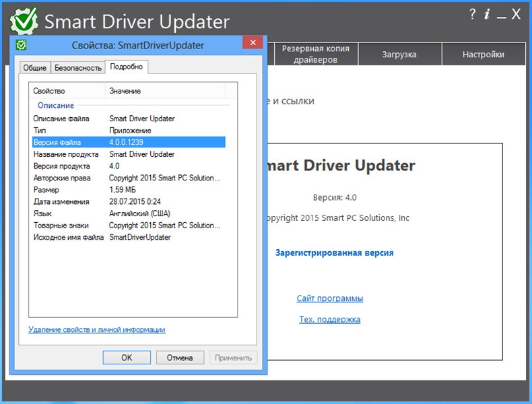The width and height of the screenshot is (532, 404).
Task: Open the Резервная копия драйверов tab
Action: pyautogui.click(x=316, y=54)
